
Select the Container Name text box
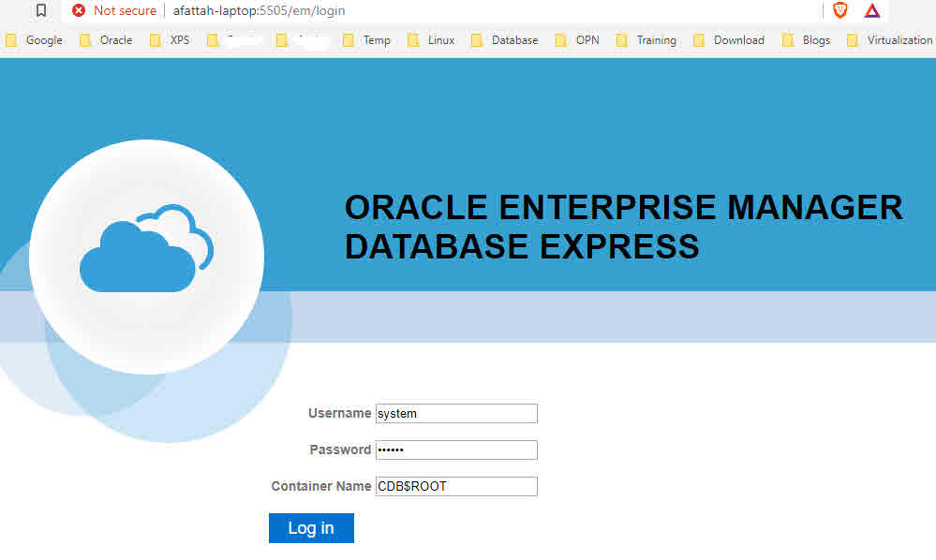tap(456, 486)
